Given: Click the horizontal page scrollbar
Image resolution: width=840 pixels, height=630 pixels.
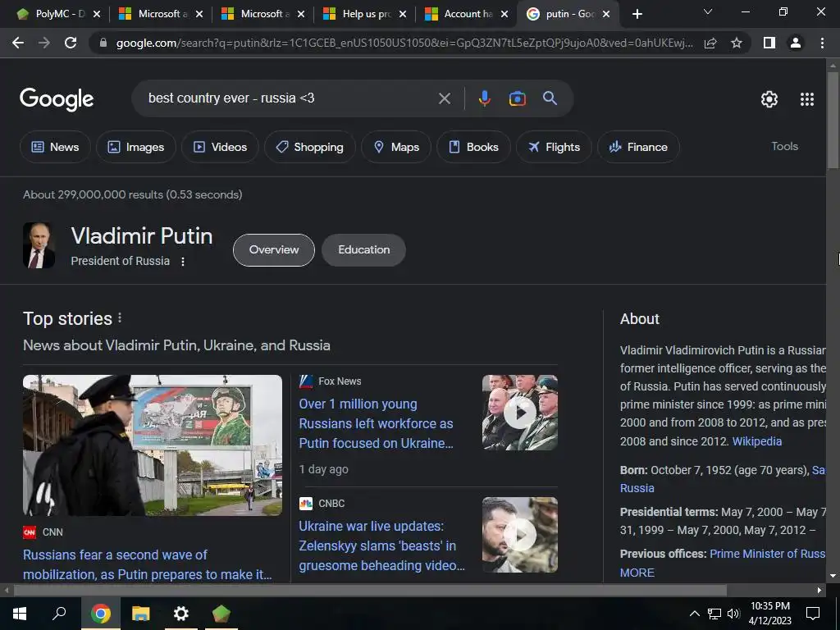Looking at the screenshot, I should click(x=370, y=591).
